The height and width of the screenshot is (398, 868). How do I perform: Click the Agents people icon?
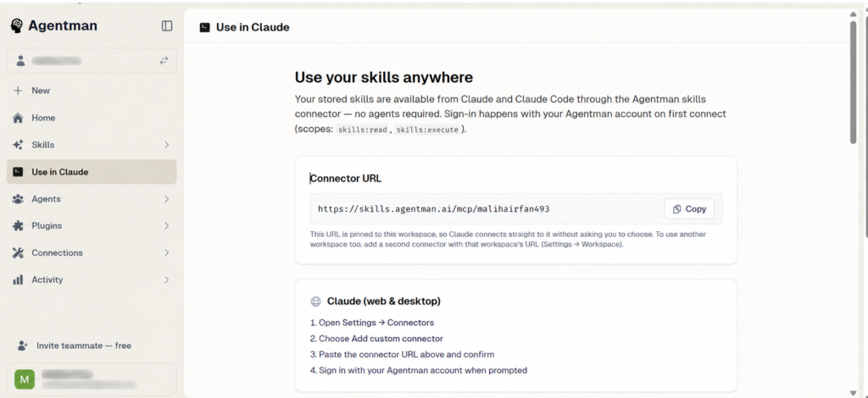(x=18, y=199)
